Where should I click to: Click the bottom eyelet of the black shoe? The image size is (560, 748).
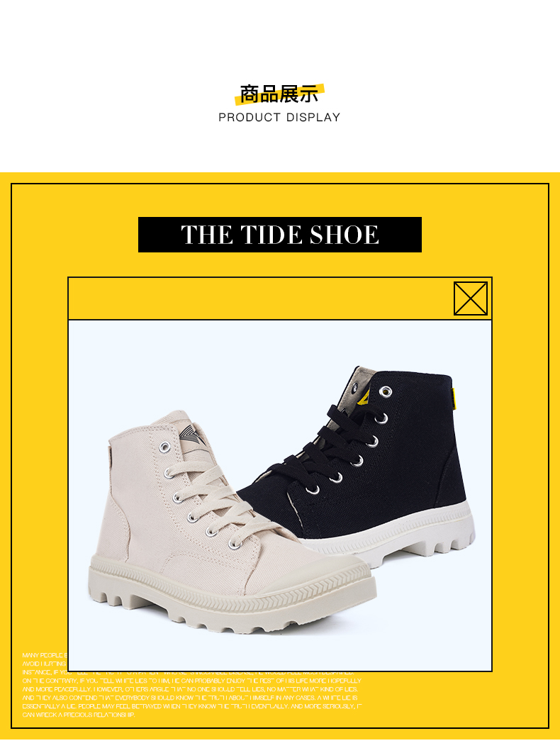[x=313, y=490]
